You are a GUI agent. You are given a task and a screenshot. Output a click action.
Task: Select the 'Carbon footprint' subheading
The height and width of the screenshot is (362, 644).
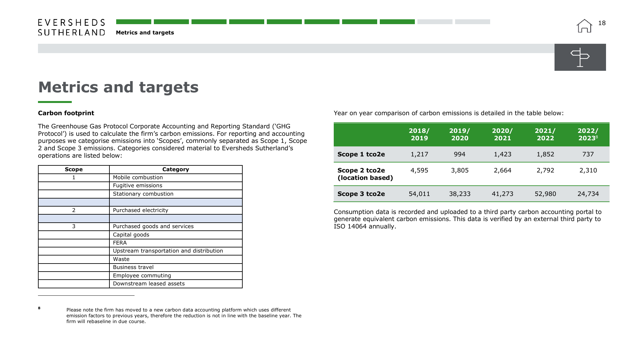click(66, 113)
